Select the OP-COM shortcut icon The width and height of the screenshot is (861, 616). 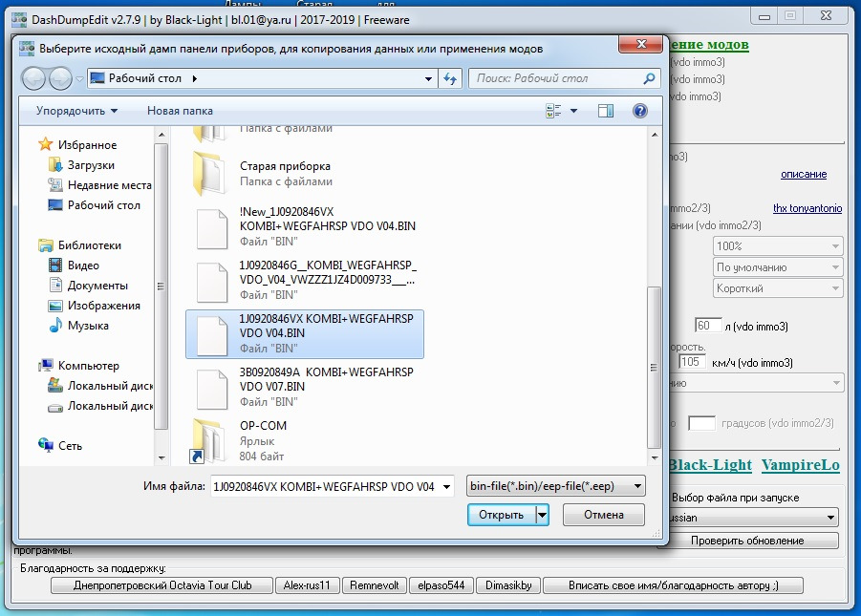pyautogui.click(x=207, y=441)
